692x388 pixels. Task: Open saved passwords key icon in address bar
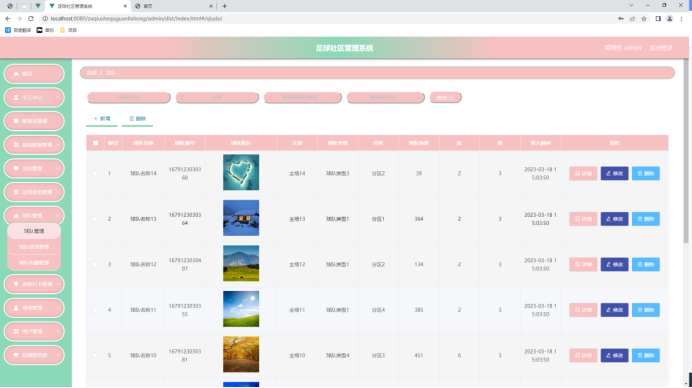click(x=621, y=19)
